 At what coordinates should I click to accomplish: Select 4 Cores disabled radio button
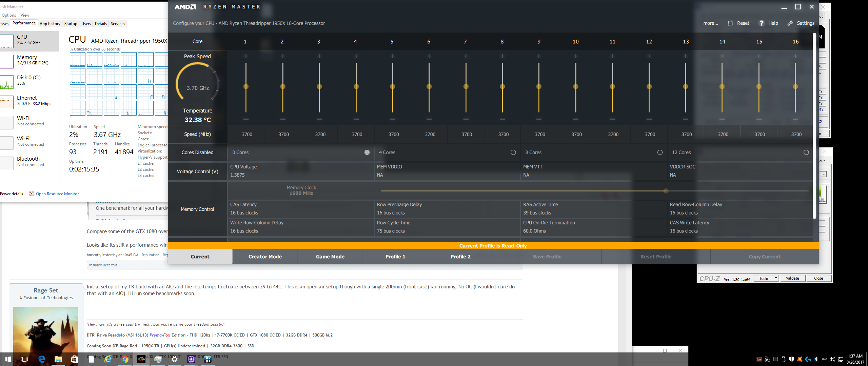point(513,152)
